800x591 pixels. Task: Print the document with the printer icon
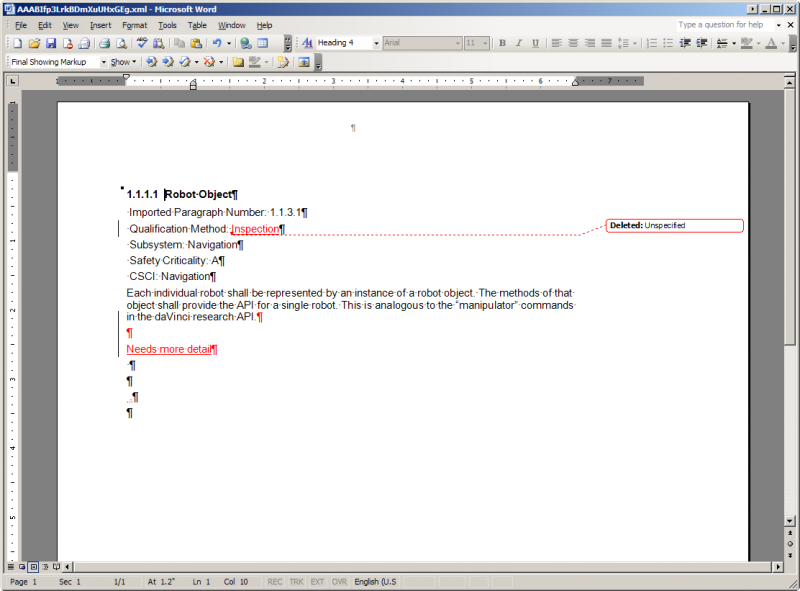pos(105,43)
